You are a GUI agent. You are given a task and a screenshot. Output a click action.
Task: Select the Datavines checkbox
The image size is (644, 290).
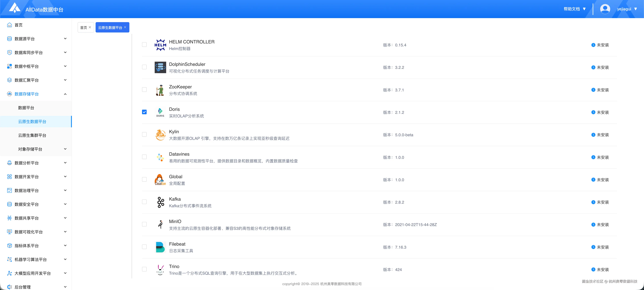[x=144, y=157]
